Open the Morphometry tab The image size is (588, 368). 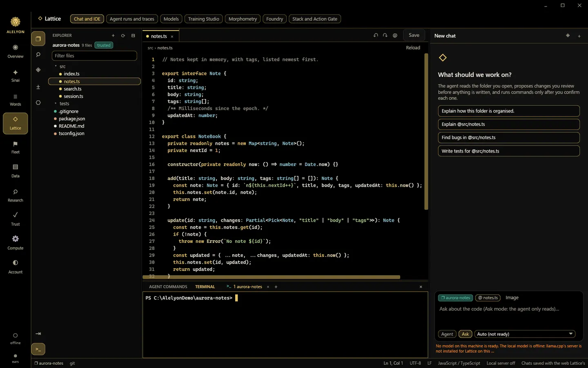point(243,19)
